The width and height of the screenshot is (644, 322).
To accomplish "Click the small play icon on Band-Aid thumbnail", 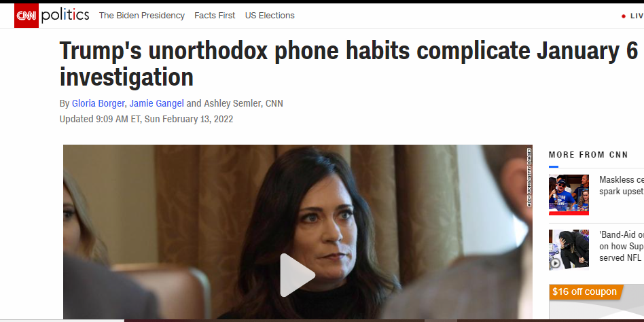I will coord(555,264).
